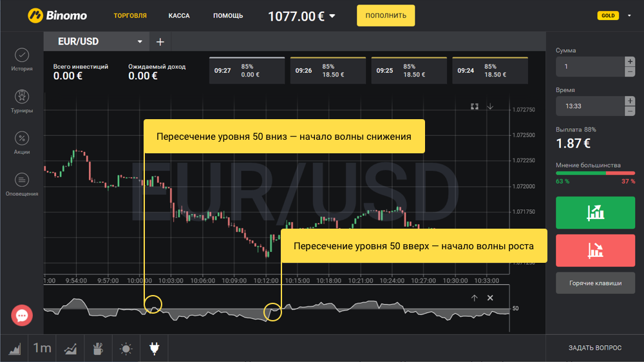Open the Оповещения (notifications) sidebar icon
Screen dimensions: 644x362
[x=22, y=180]
